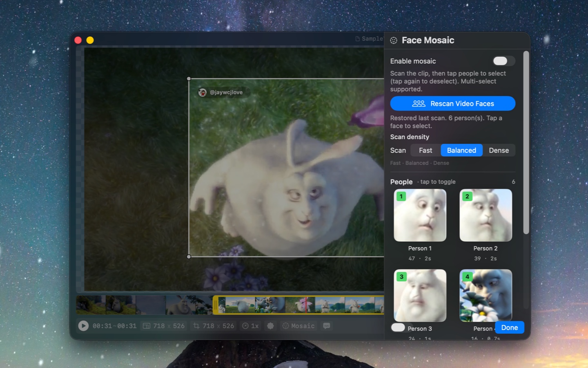588x368 pixels.
Task: Select Person 3 face thumbnail
Action: point(420,295)
